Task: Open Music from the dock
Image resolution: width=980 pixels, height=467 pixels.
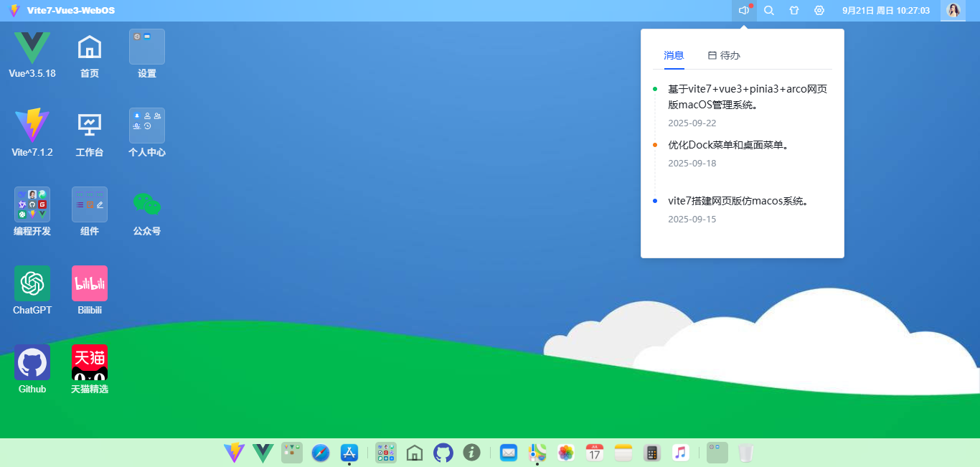Action: coord(681,453)
